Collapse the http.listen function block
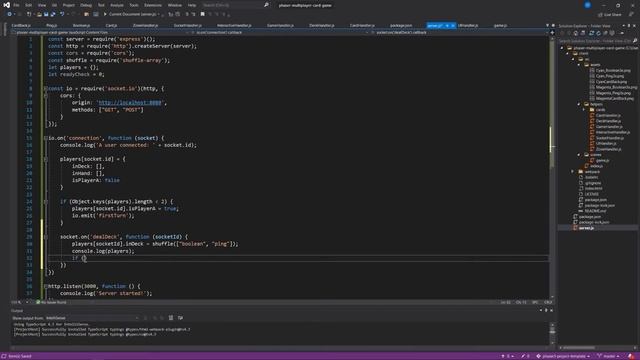 (45, 287)
